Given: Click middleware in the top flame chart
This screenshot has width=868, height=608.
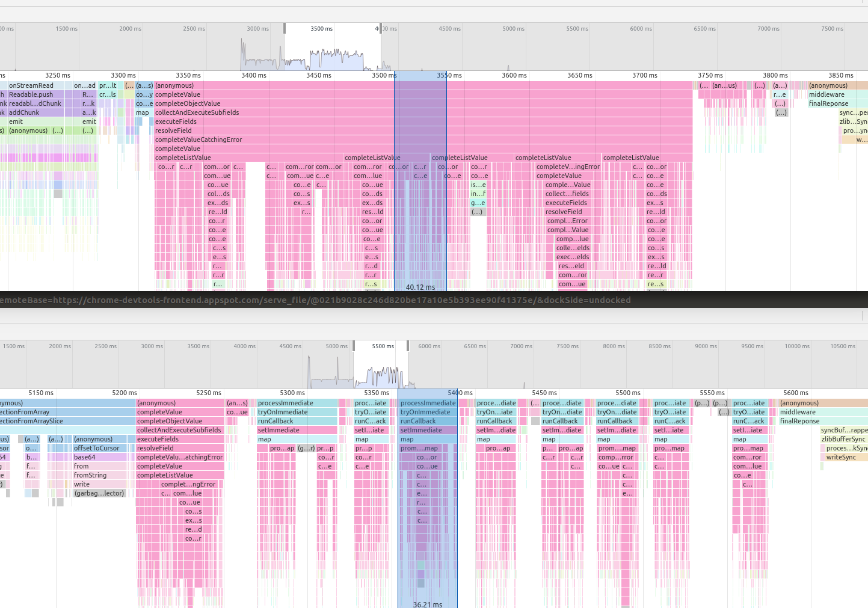Looking at the screenshot, I should coord(837,94).
